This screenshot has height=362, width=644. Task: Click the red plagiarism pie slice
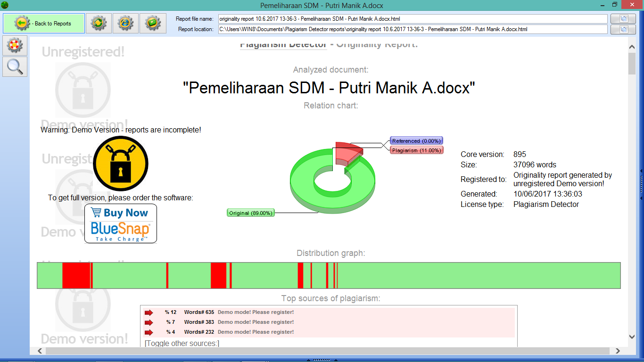(347, 153)
